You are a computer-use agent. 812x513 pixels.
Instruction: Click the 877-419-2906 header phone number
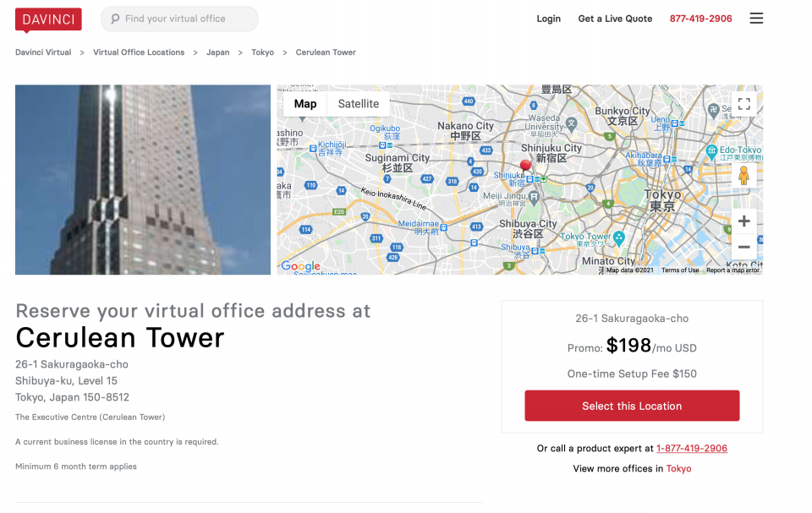[x=700, y=19]
